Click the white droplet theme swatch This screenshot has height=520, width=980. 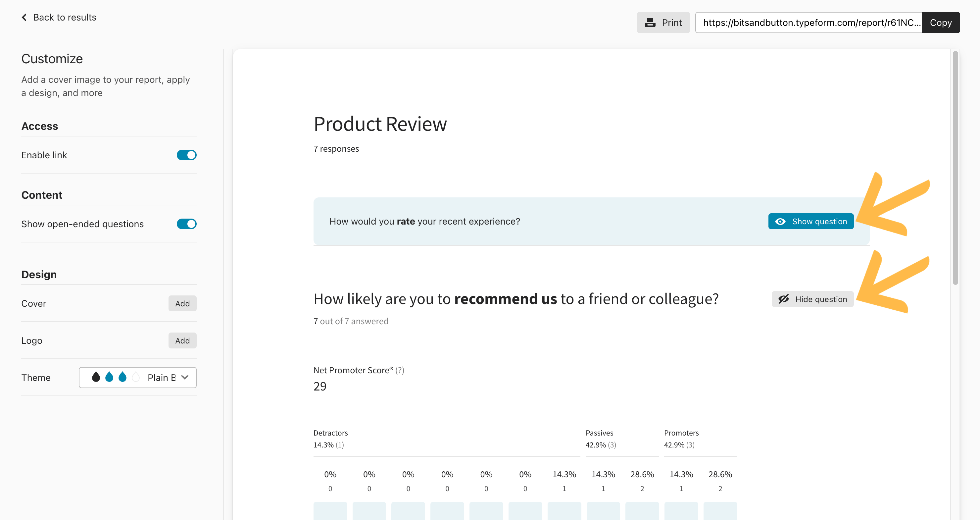click(135, 377)
